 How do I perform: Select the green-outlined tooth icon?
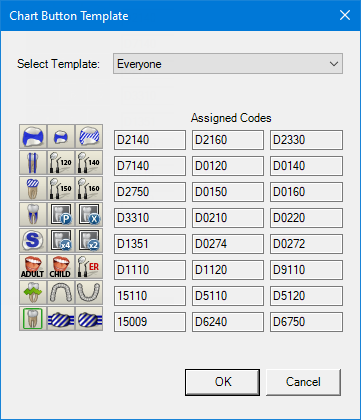(x=33, y=319)
